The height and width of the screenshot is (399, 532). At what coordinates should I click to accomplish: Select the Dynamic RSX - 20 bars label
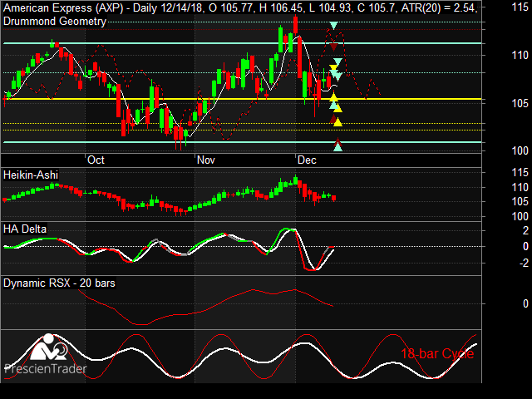coord(59,283)
